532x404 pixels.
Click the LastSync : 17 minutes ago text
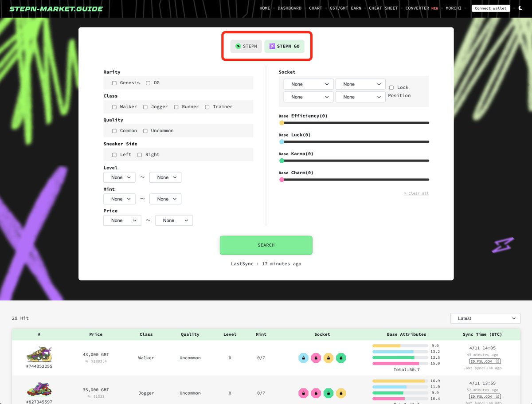266,264
